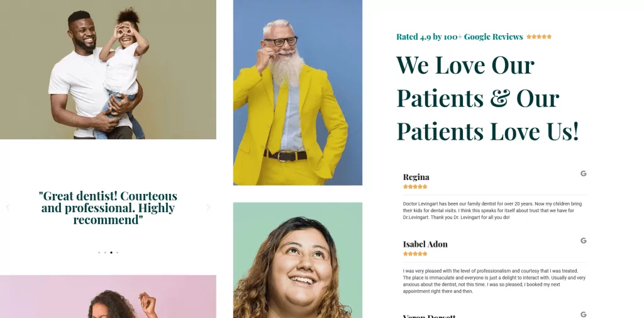The height and width of the screenshot is (318, 644).
Task: Click the Google icon by Veron Dorsett's review
Action: [x=583, y=314]
